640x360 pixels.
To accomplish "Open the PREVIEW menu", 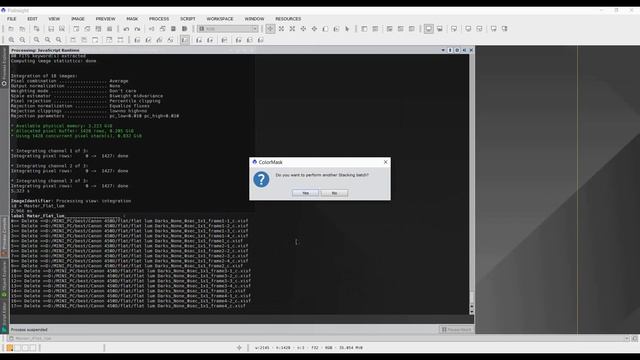I will point(105,19).
